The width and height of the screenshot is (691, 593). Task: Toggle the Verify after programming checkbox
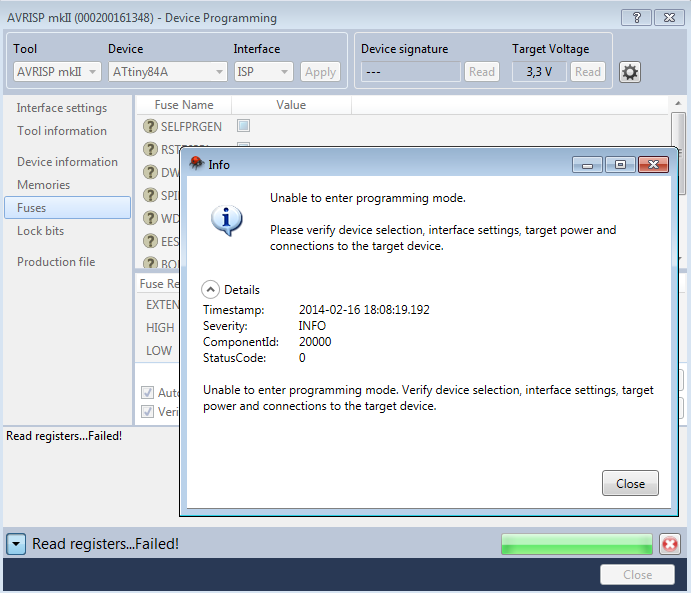147,411
